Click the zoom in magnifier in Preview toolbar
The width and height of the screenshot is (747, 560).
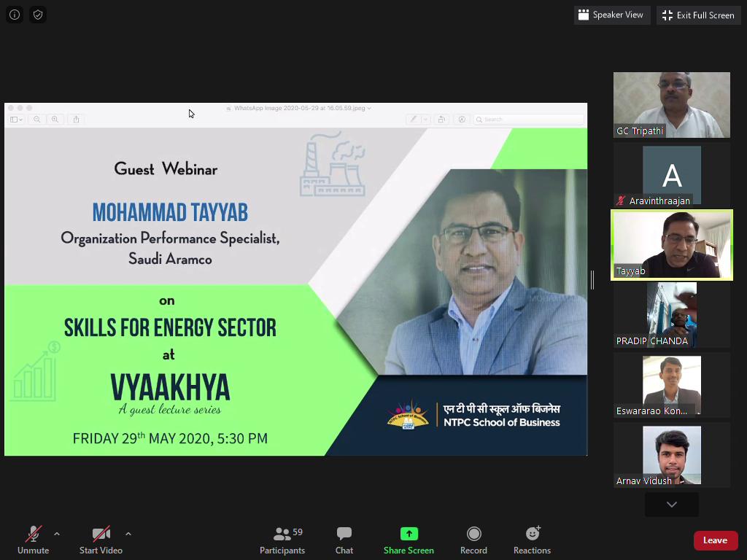55,120
